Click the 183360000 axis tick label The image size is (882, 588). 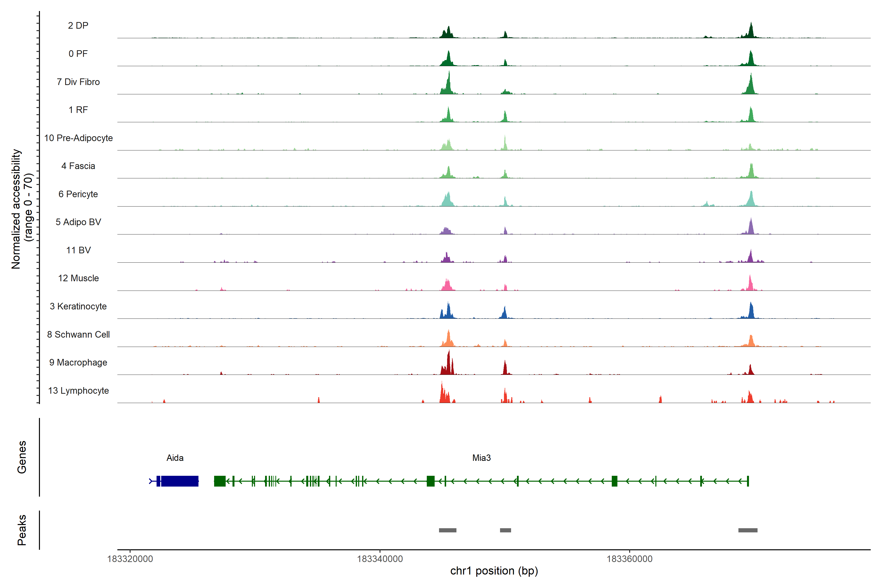[x=629, y=559]
